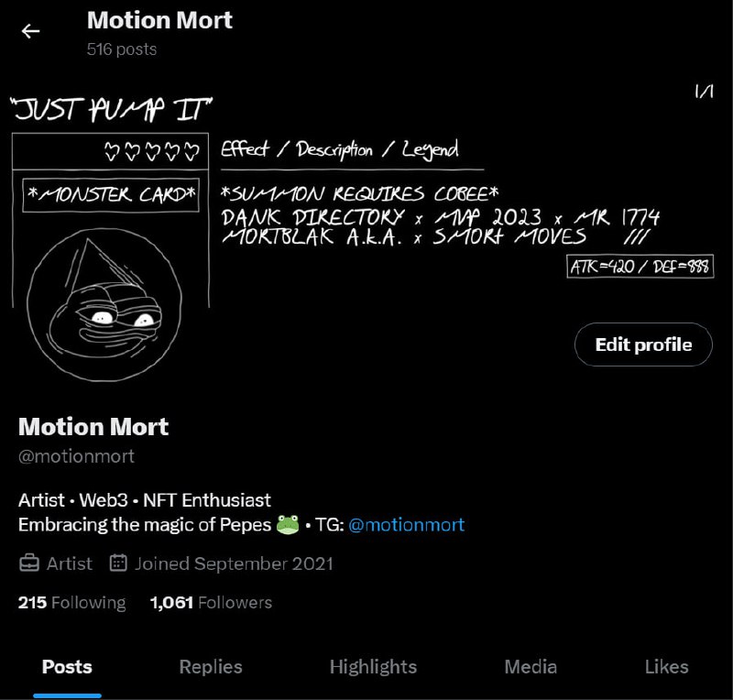Click the briefcase Artist category icon
This screenshot has width=733, height=700.
coord(29,563)
